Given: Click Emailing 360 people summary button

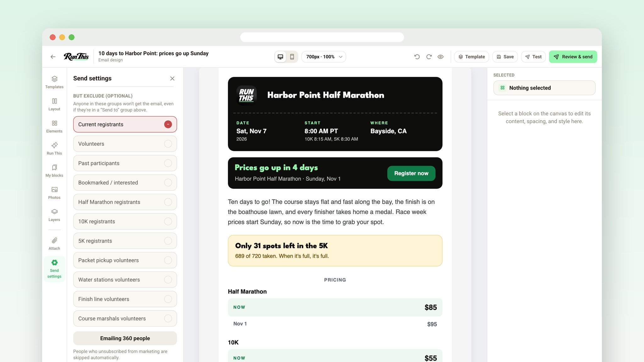Looking at the screenshot, I should coord(125,338).
